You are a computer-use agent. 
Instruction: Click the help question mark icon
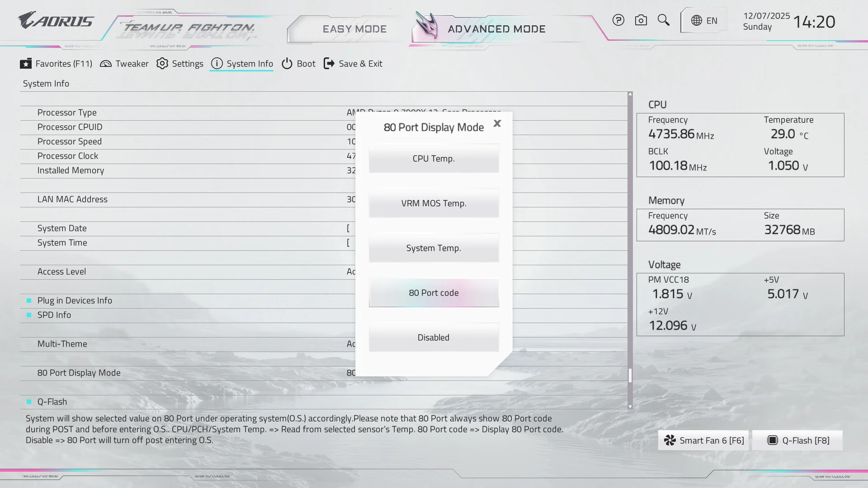coord(618,20)
